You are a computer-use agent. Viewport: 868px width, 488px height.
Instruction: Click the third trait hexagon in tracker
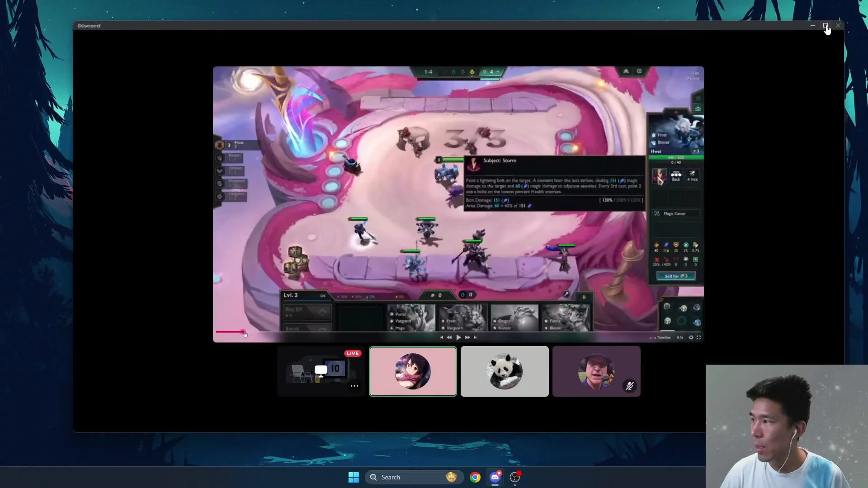220,171
